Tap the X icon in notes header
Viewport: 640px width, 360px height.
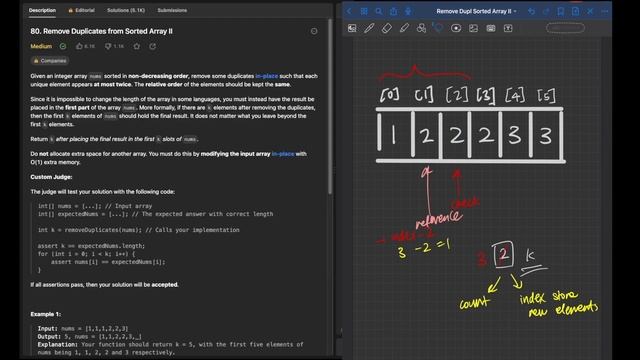pos(590,11)
